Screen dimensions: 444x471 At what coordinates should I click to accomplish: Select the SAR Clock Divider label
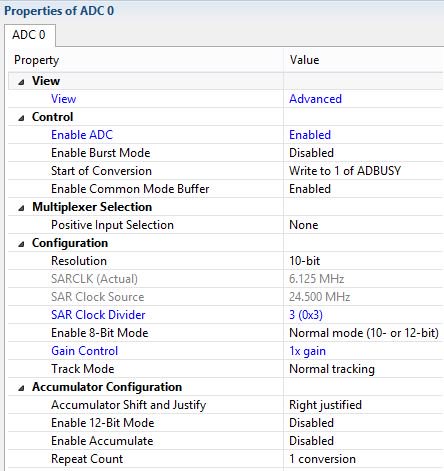coord(98,315)
